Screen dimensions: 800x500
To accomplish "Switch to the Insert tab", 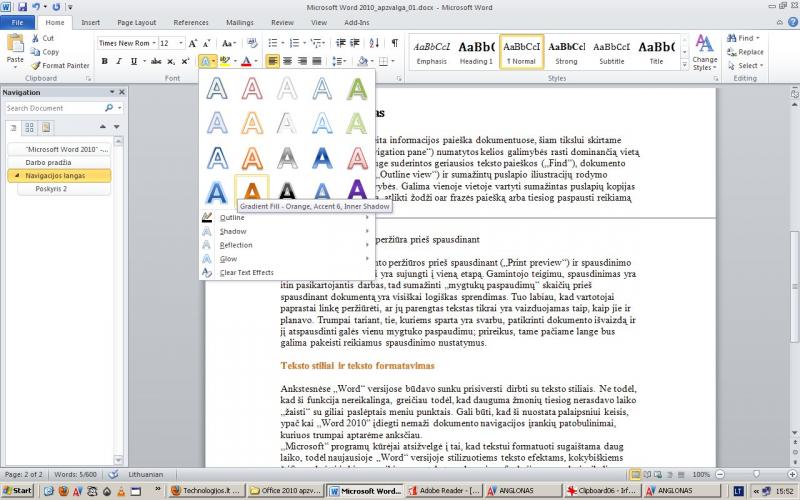I will click(90, 22).
